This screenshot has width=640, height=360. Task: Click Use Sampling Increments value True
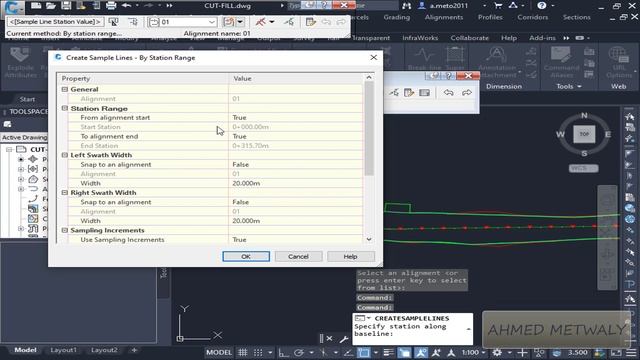(295, 240)
